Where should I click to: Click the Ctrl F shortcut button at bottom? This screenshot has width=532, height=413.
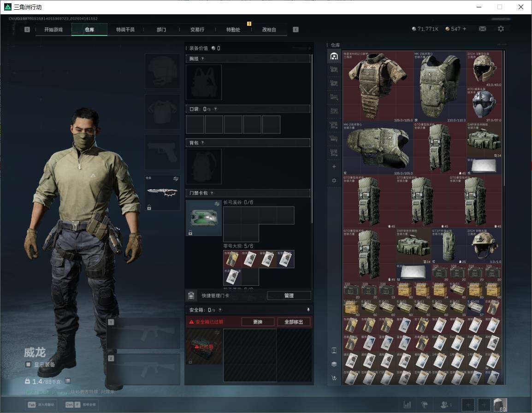click(x=80, y=405)
